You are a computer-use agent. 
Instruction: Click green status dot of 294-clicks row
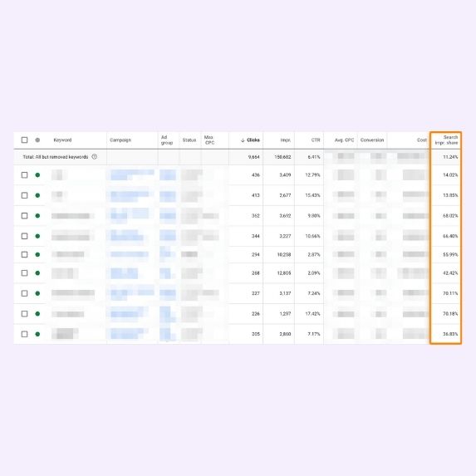point(37,254)
